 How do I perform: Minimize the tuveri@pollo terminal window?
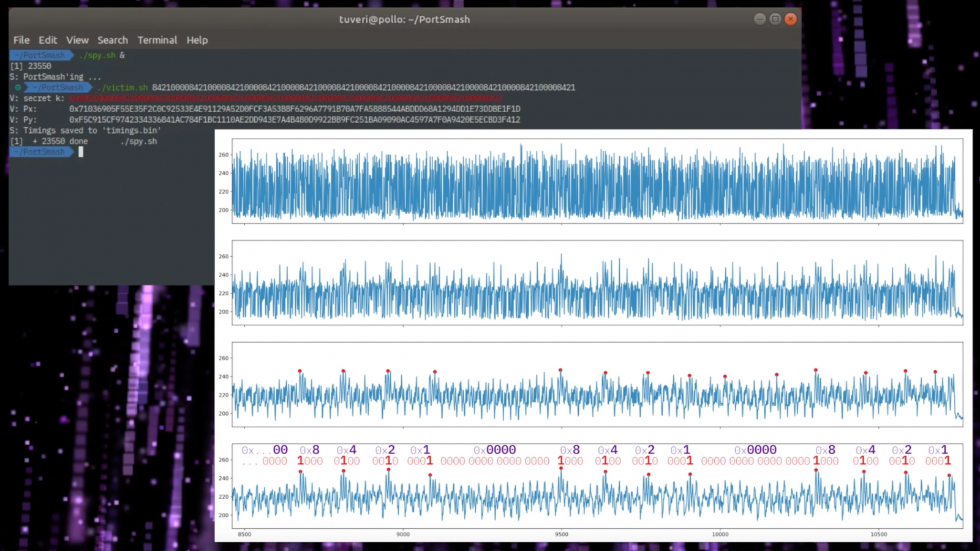click(759, 19)
